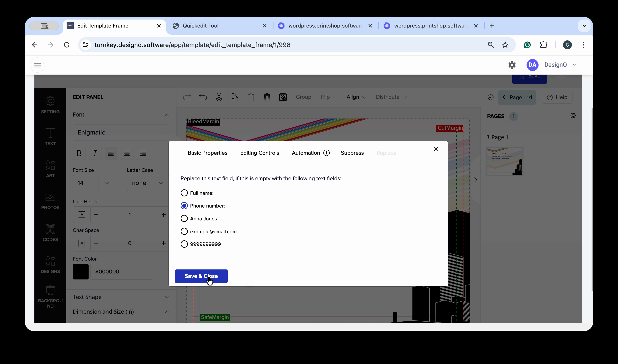Select the Full name radio option
The height and width of the screenshot is (364, 618).
184,193
